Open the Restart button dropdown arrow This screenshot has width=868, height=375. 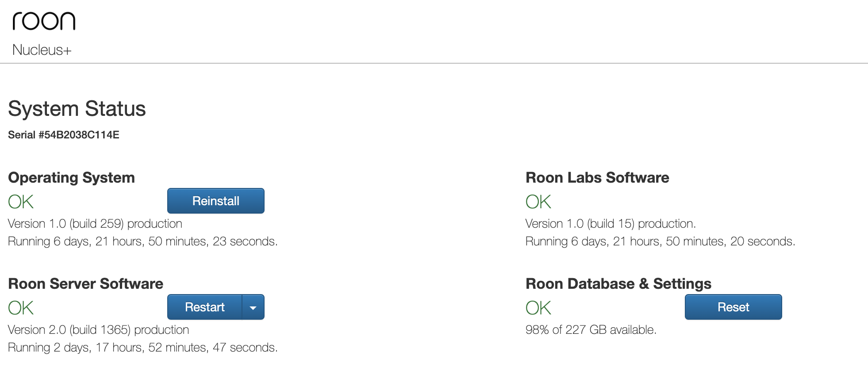pos(253,307)
